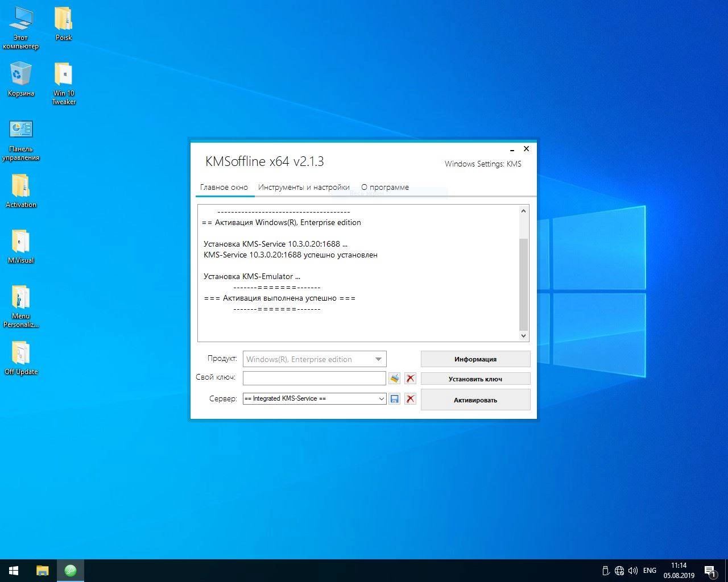This screenshot has width=728, height=582.
Task: Click the line Установка KMS-Service 10.3.0.20:1688 ...
Action: [275, 244]
